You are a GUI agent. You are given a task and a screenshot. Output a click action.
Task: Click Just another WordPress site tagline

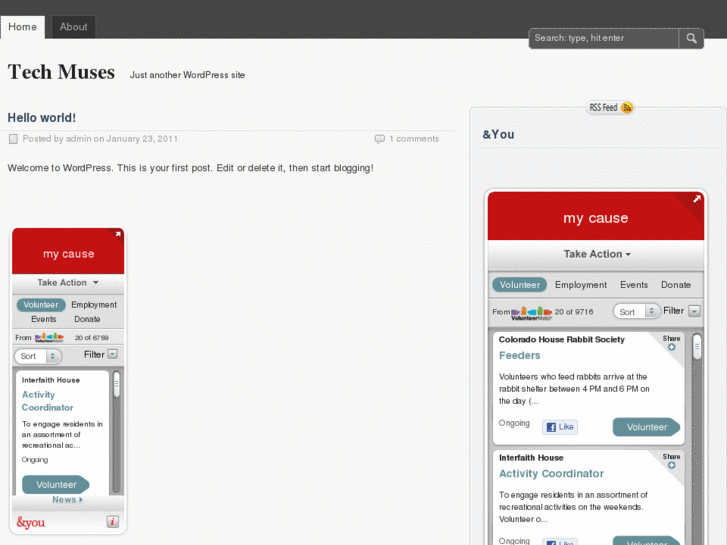187,75
